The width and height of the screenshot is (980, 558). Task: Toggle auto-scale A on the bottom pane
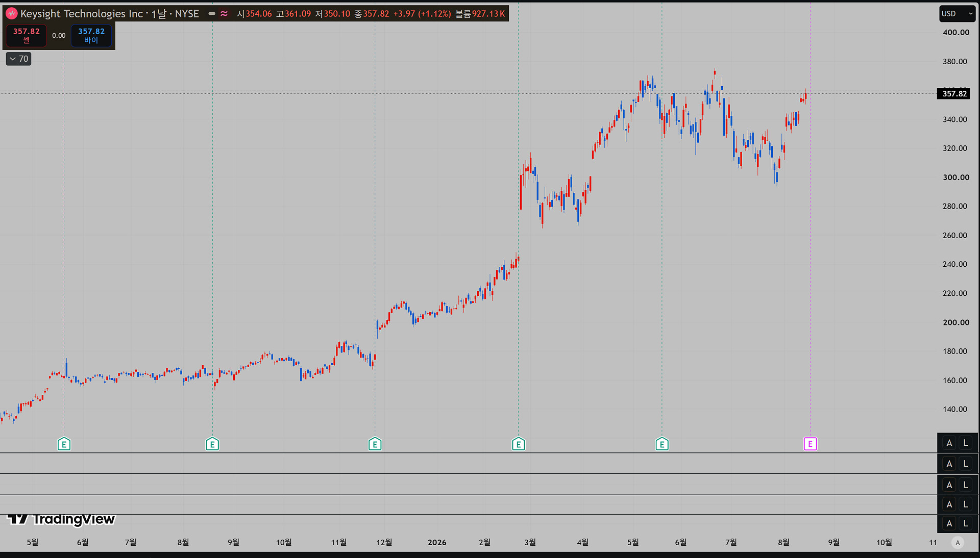[949, 523]
